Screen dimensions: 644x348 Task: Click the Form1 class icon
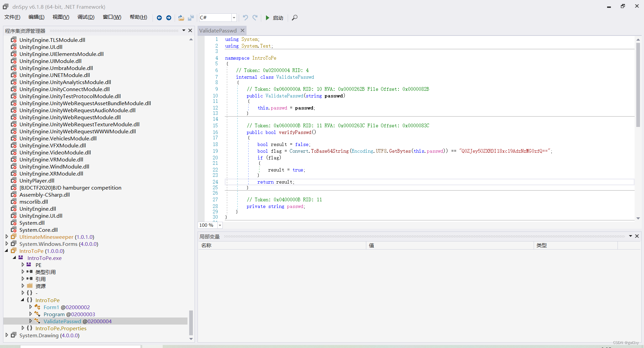point(37,307)
